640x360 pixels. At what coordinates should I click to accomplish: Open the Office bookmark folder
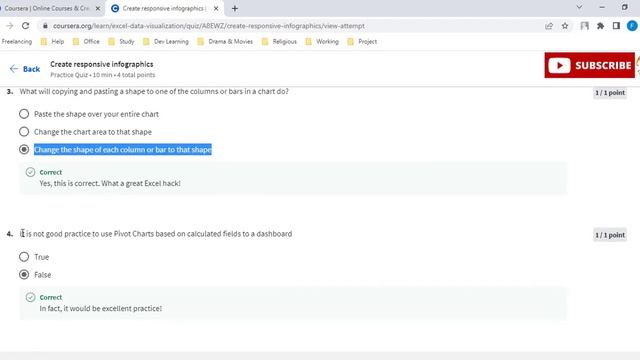pyautogui.click(x=86, y=42)
